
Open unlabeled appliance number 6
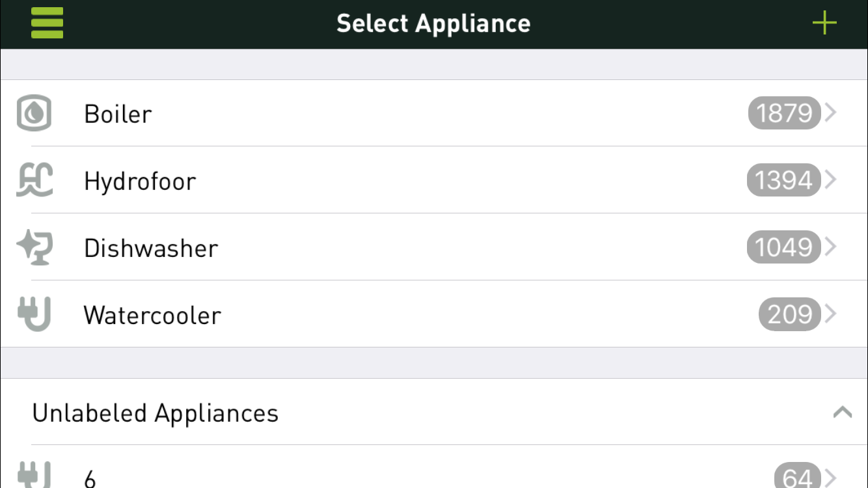click(x=90, y=478)
